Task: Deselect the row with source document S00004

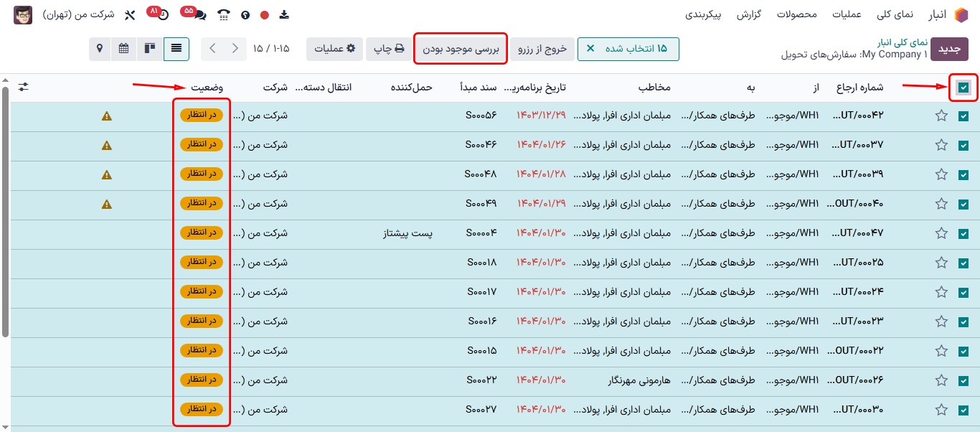Action: click(963, 233)
